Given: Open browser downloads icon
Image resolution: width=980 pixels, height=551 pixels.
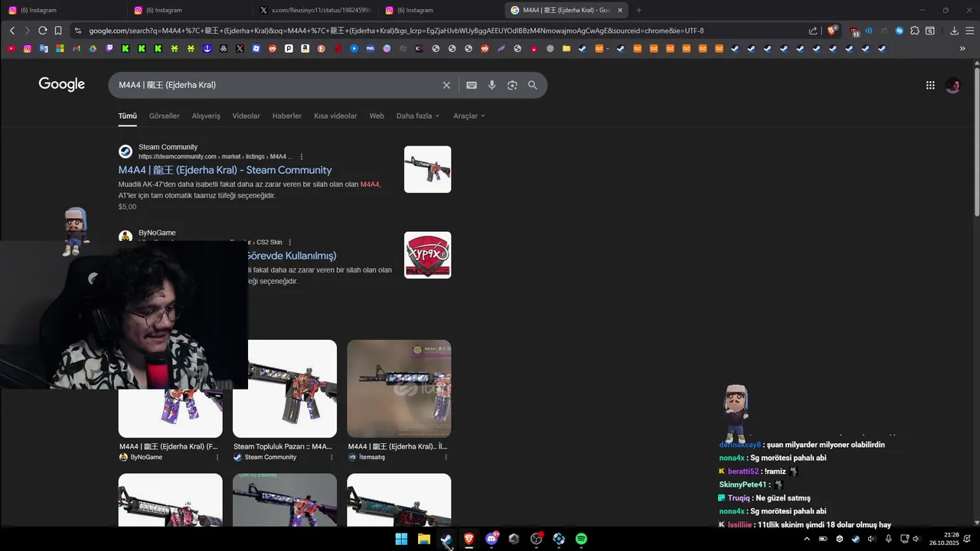Looking at the screenshot, I should click(x=954, y=31).
